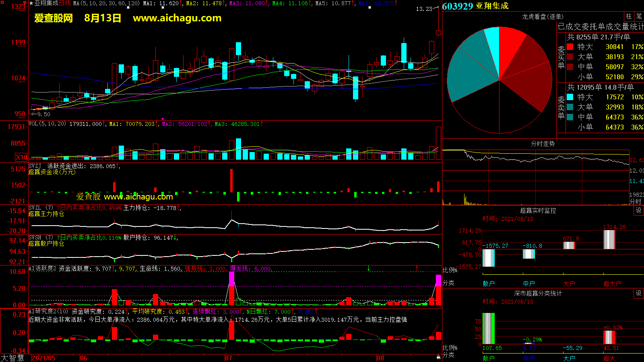Open VOL(5,10,20) indicator parameters

(x=47, y=124)
